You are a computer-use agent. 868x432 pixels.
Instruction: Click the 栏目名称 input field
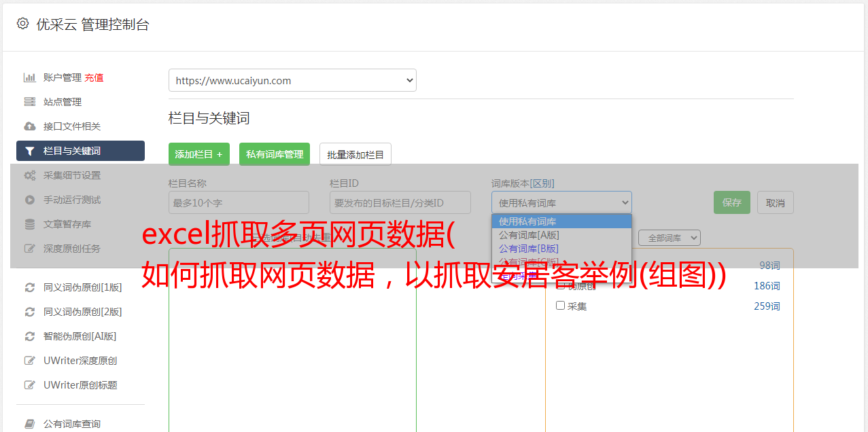239,202
